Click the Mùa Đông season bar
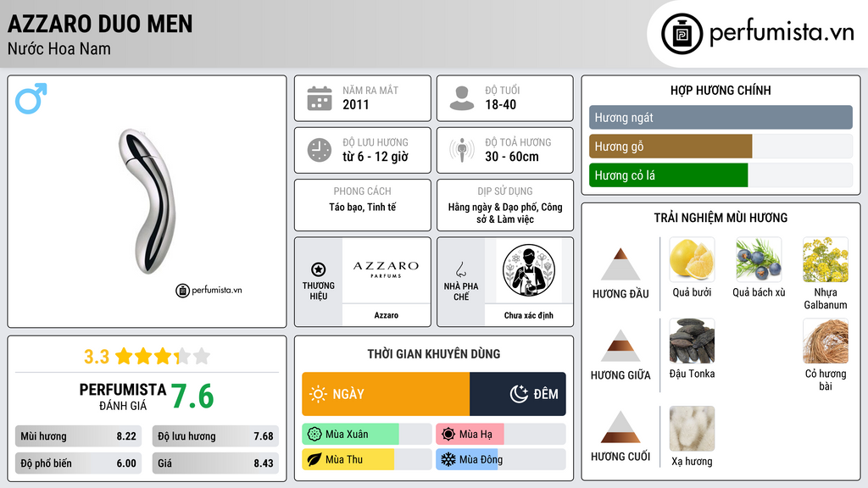The width and height of the screenshot is (868, 488). (x=501, y=460)
